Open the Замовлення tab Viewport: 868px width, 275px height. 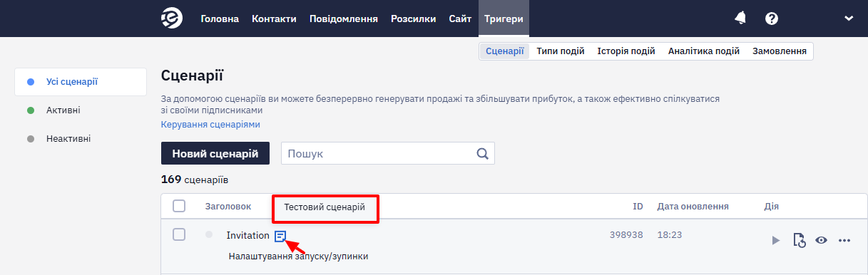click(x=780, y=51)
